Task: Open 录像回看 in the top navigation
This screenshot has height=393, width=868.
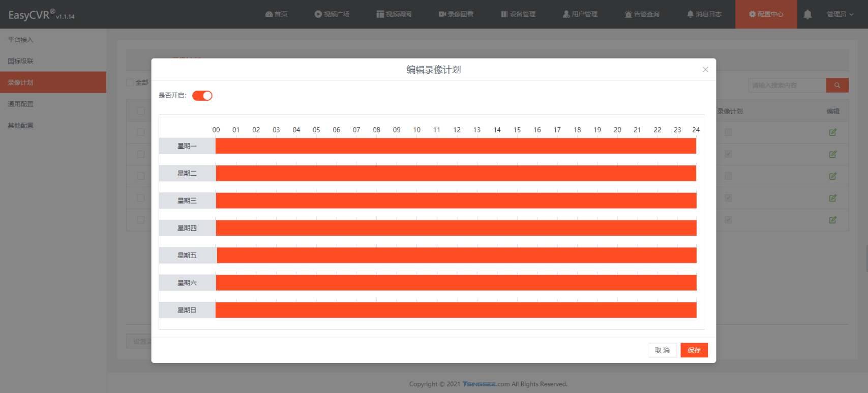Action: pos(456,14)
